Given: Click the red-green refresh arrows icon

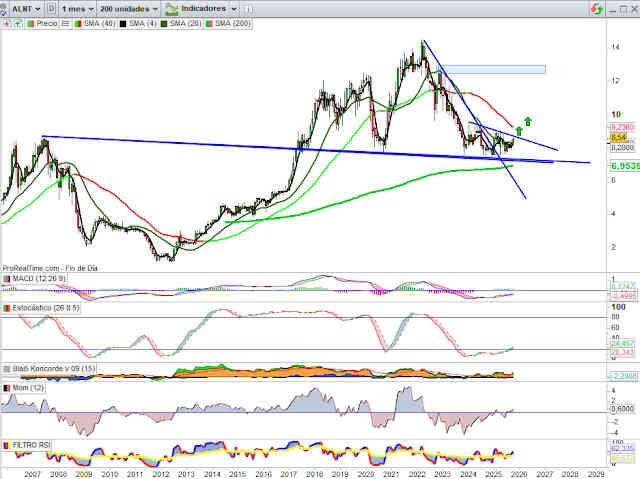Looking at the screenshot, I should click(x=597, y=8).
